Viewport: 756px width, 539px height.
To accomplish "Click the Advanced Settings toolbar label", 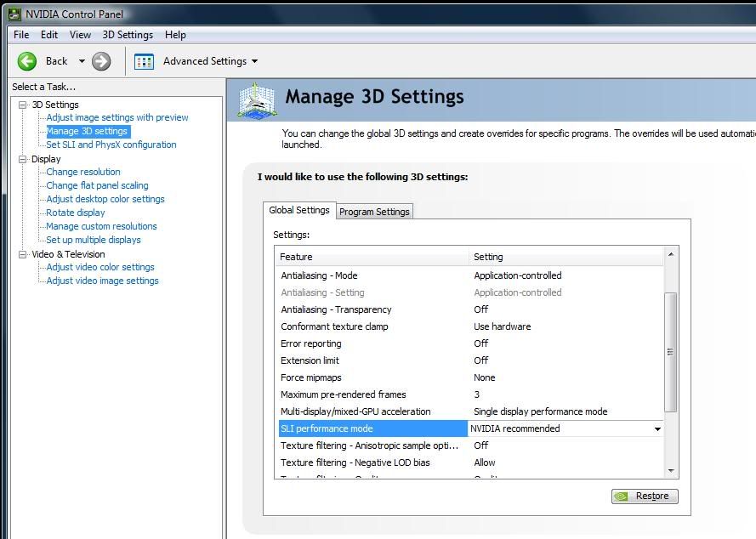I will (205, 61).
